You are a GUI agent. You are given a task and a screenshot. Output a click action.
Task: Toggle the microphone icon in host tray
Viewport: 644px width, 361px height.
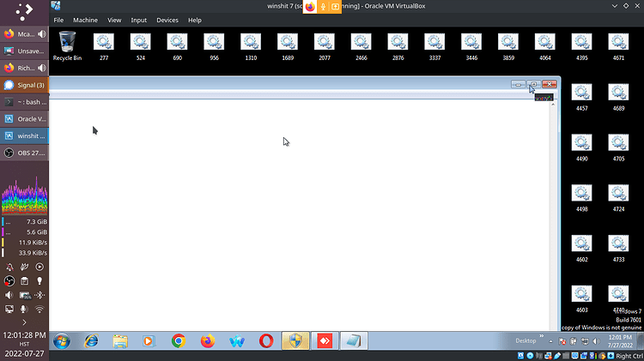click(24, 310)
